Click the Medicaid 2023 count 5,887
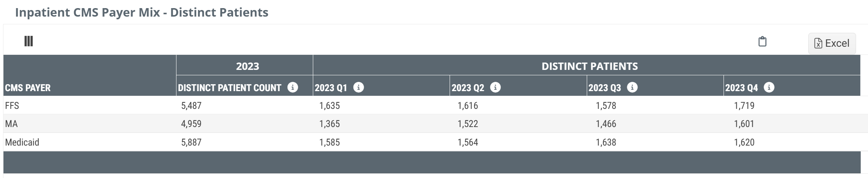Screen dimensions: 868x178 click(191, 142)
